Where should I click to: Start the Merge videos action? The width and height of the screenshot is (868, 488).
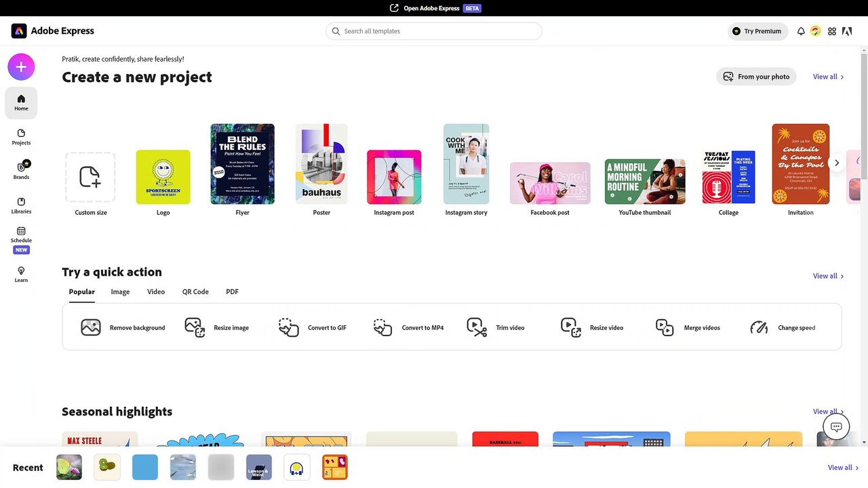tap(688, 327)
